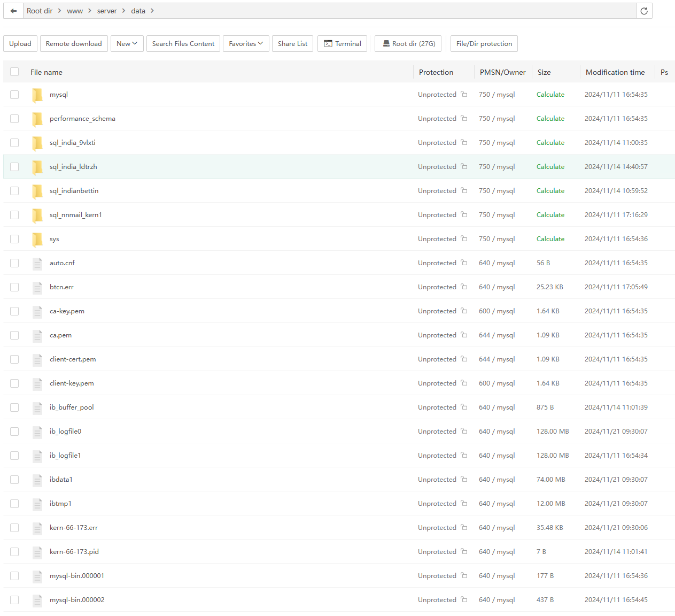
Task: Toggle the select-all checkbox in header
Action: (x=14, y=72)
